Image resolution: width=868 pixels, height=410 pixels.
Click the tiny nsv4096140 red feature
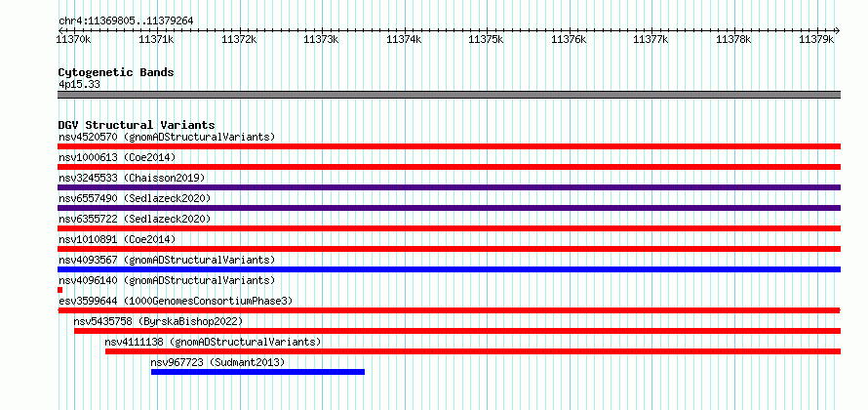(59, 290)
